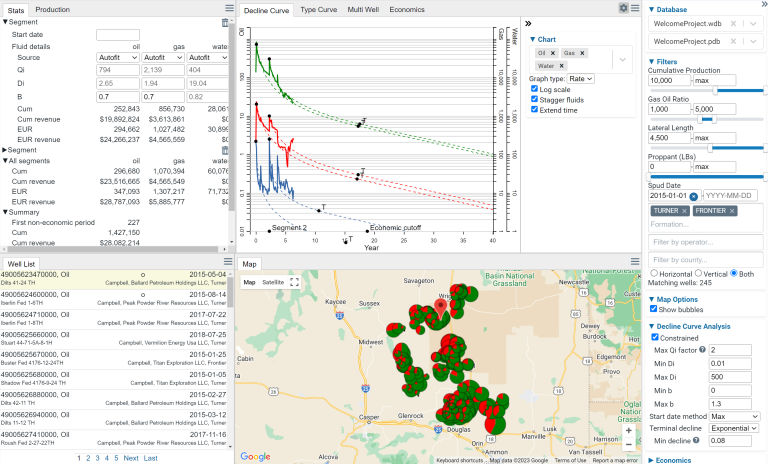Screen dimensions: 768x464
Task: Open the oil Source Autofit dropdown
Action: pos(118,57)
